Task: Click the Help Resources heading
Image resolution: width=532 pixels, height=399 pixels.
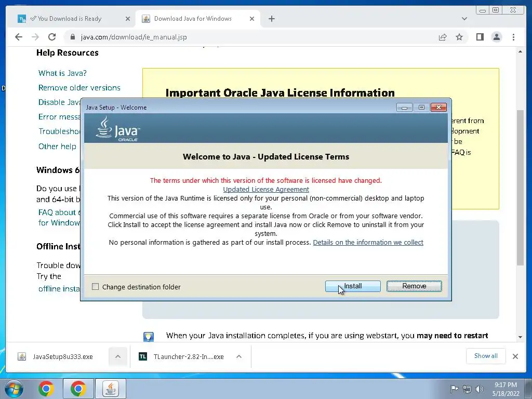Action: [x=68, y=52]
